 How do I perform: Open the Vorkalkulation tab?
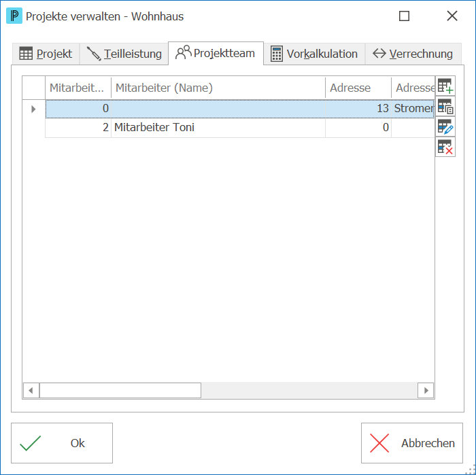pos(314,54)
